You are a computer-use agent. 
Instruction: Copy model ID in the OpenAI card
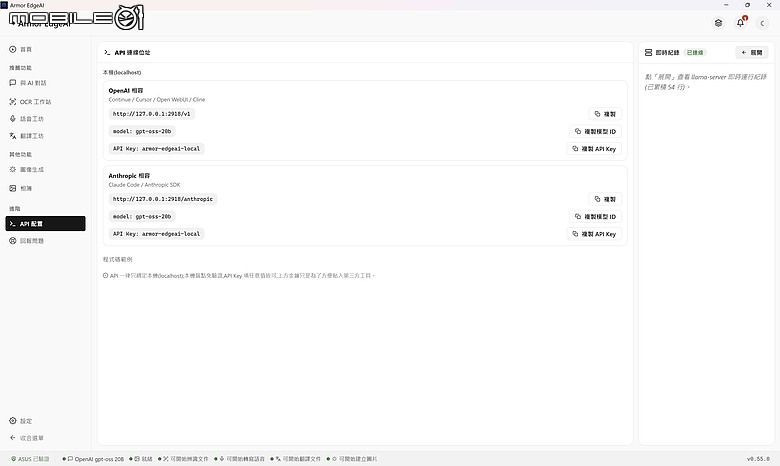pyautogui.click(x=595, y=131)
